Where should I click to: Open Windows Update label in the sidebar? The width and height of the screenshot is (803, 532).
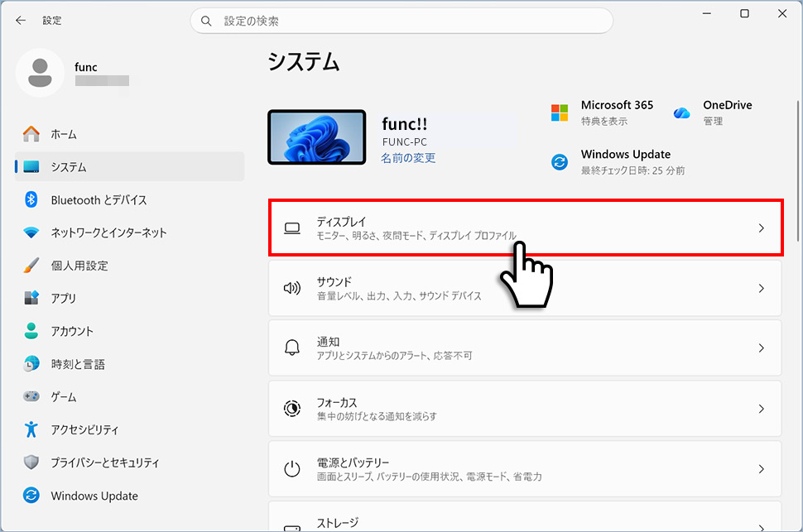94,496
